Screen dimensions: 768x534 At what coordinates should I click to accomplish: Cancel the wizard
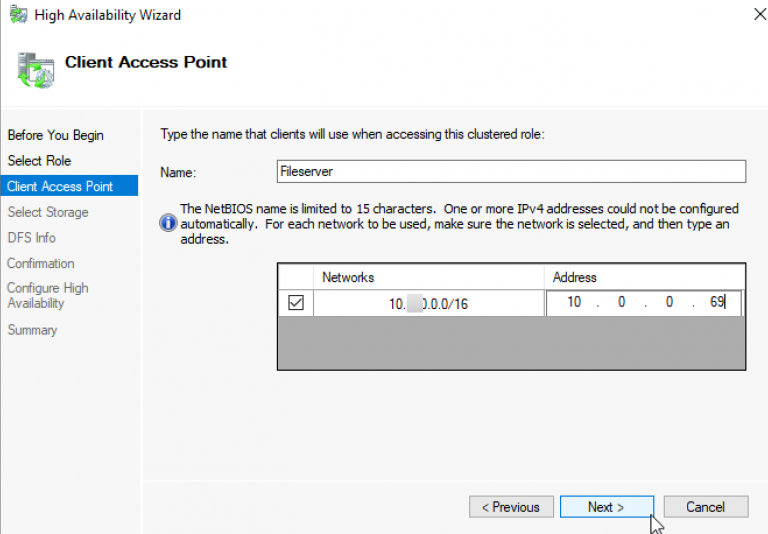pos(705,507)
